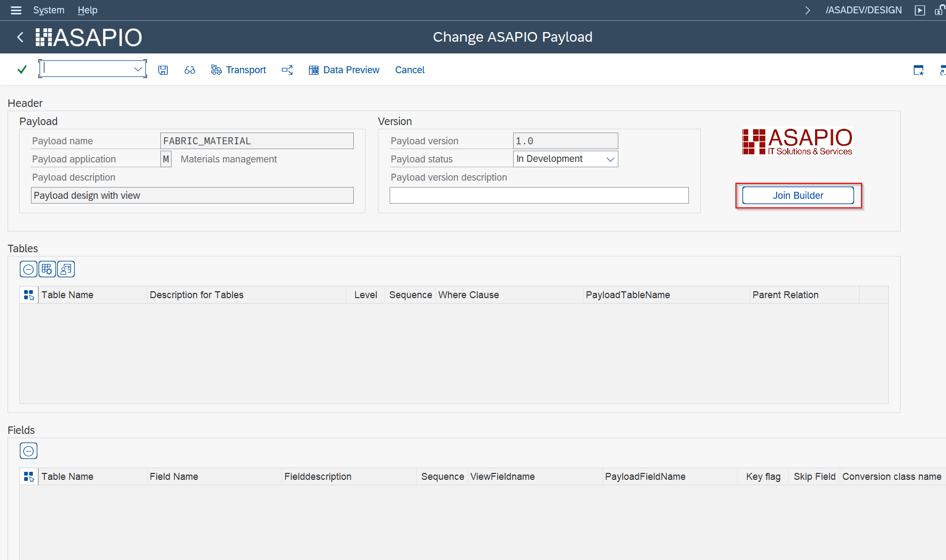This screenshot has width=946, height=560.
Task: Click the 'Conversion class name' column header
Action: pos(892,477)
